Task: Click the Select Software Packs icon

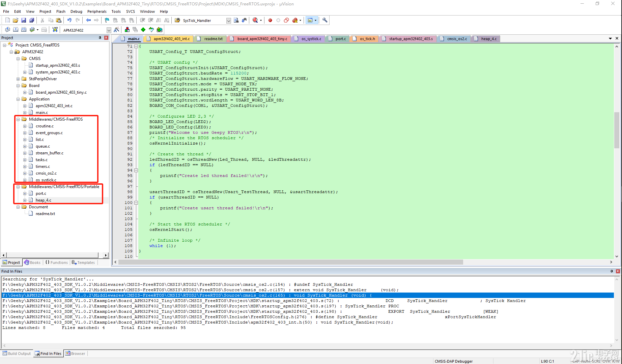Action: (151, 30)
